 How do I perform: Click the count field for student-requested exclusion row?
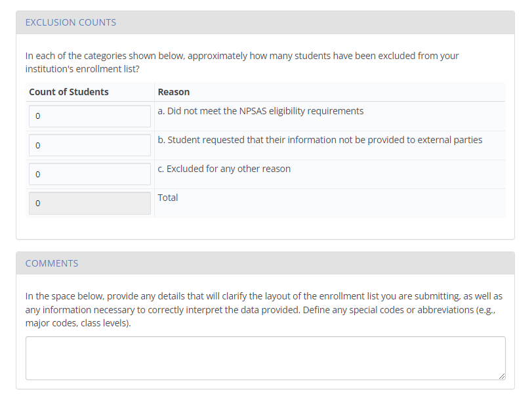click(x=90, y=145)
